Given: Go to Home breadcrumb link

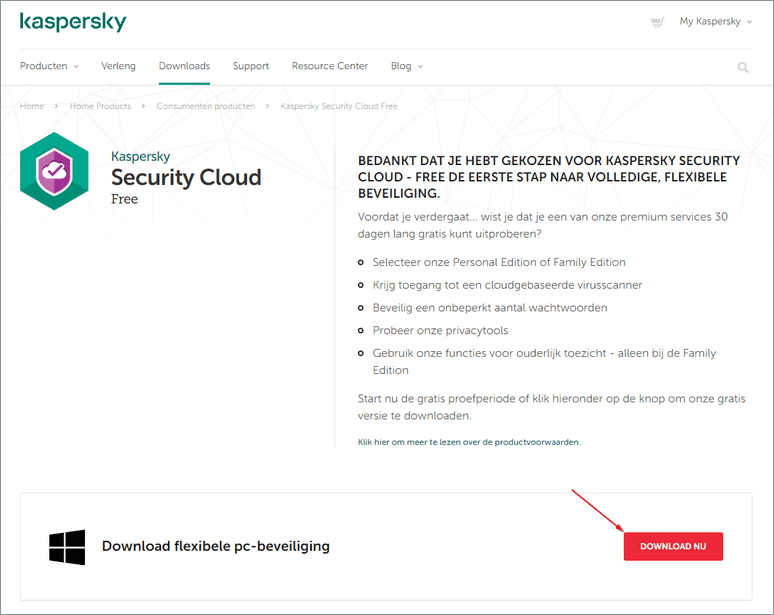Looking at the screenshot, I should (x=32, y=106).
